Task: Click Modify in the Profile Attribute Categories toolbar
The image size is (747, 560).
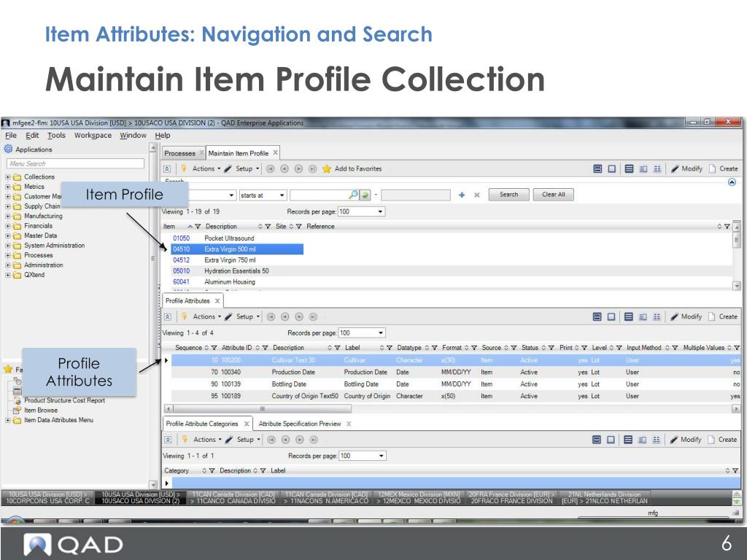Action: click(x=686, y=440)
